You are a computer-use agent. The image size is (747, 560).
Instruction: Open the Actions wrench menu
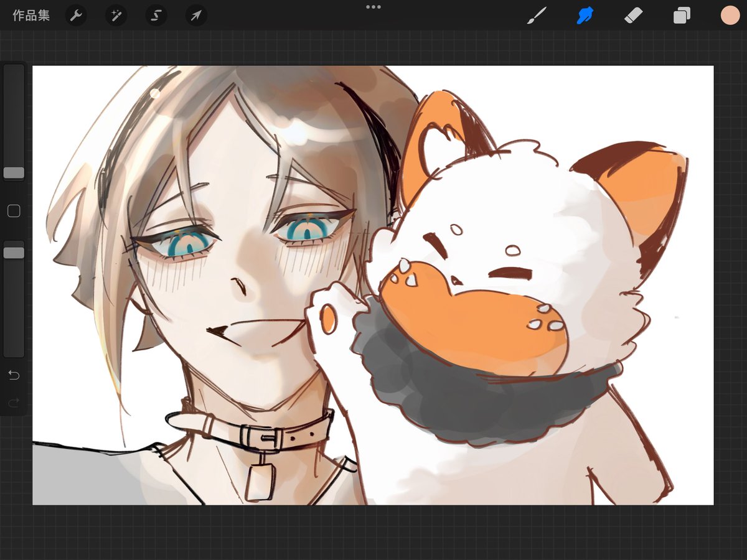coord(76,16)
